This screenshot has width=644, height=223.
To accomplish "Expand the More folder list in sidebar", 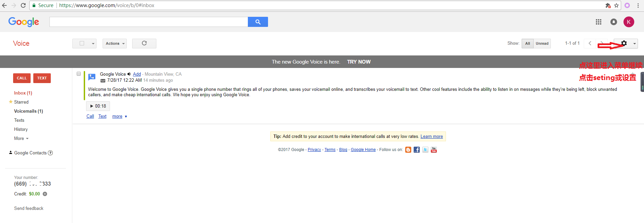I will [x=21, y=138].
